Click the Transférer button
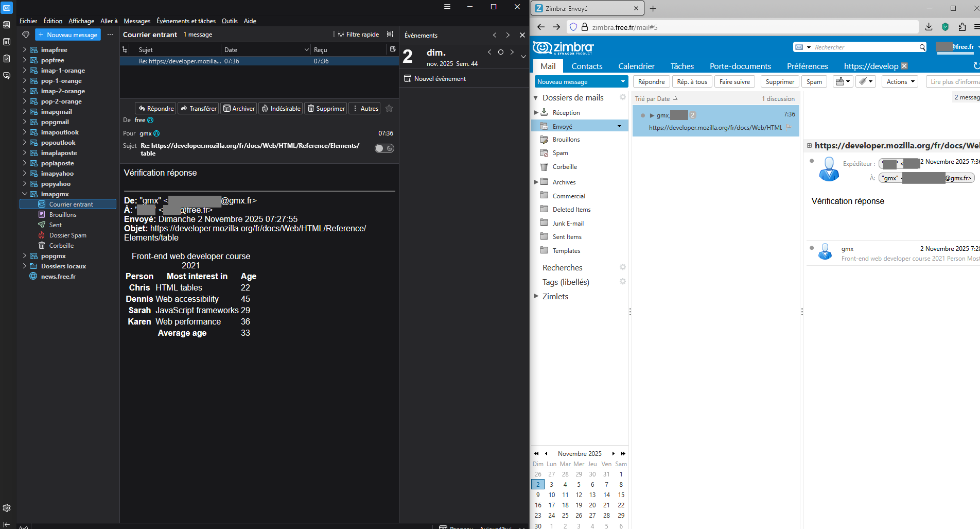 (x=199, y=109)
